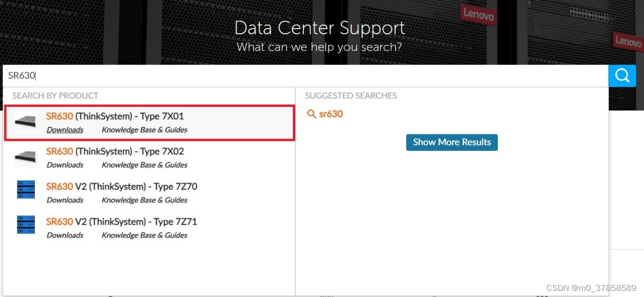Click the blue search magnifier button
Image resolution: width=644 pixels, height=297 pixels.
[622, 76]
